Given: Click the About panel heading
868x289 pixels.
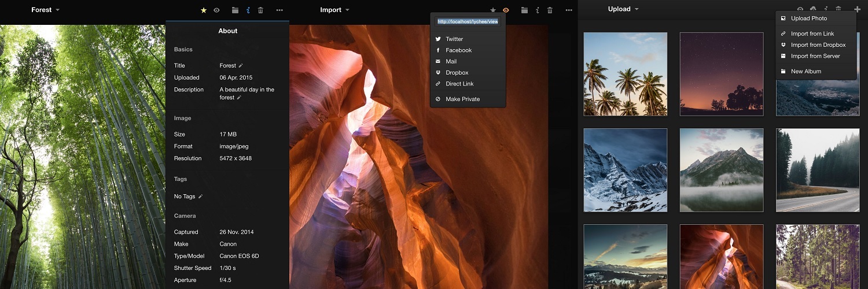Looking at the screenshot, I should pos(228,31).
